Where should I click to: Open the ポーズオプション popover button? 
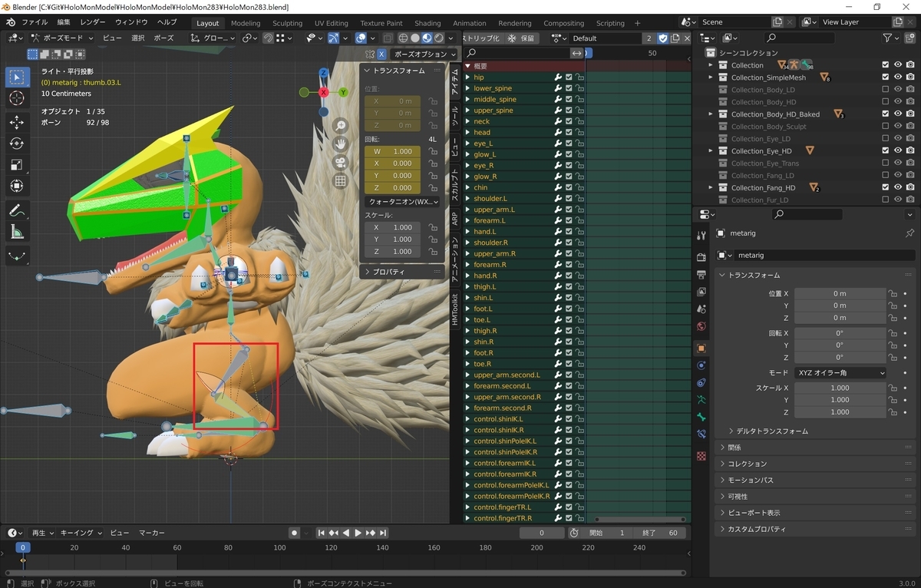point(425,54)
